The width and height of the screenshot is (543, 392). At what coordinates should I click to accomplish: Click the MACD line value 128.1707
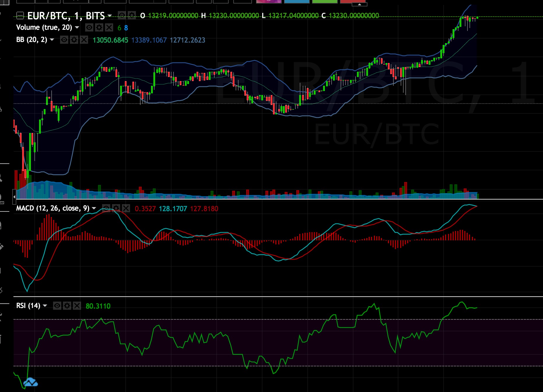pyautogui.click(x=173, y=209)
